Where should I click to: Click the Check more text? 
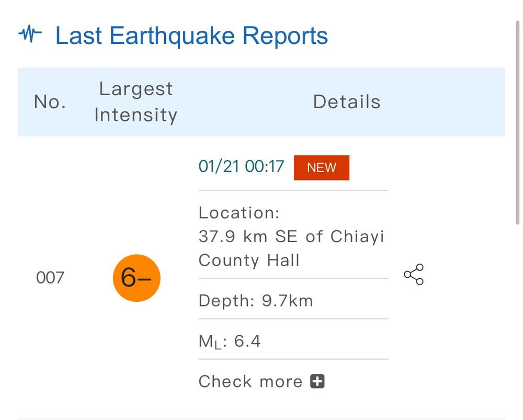pyautogui.click(x=250, y=381)
